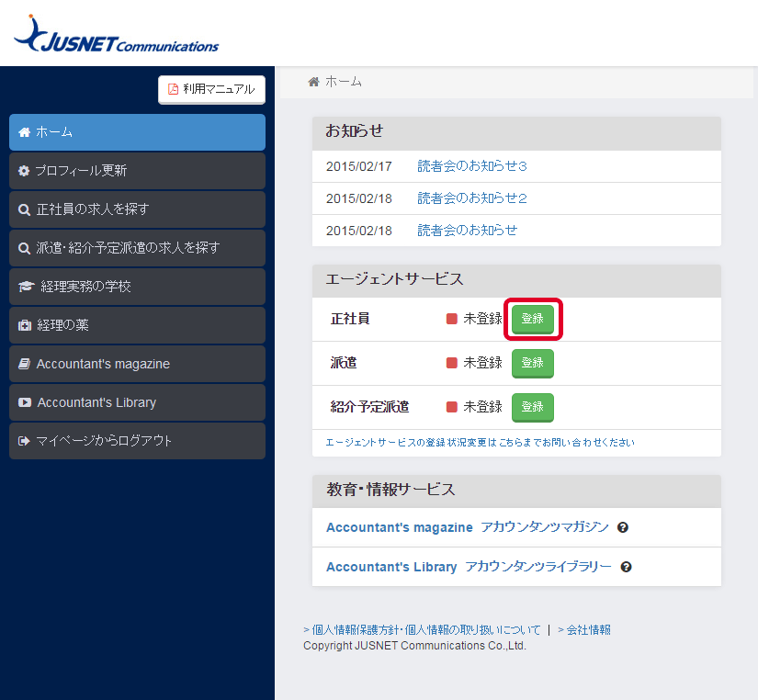Open Accountant's magazine アカウンタンツマガジン link

467,527
